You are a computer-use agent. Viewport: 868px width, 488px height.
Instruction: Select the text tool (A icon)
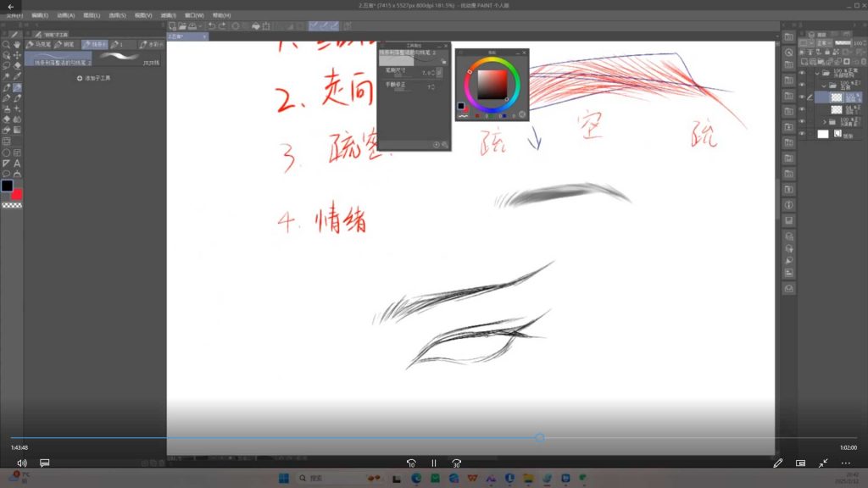tap(17, 163)
